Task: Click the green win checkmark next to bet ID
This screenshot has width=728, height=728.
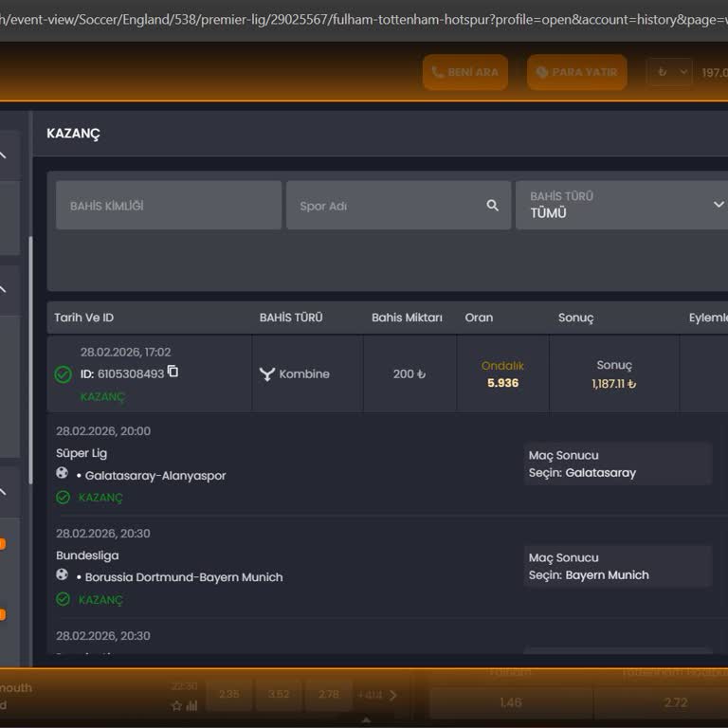Action: pos(63,375)
